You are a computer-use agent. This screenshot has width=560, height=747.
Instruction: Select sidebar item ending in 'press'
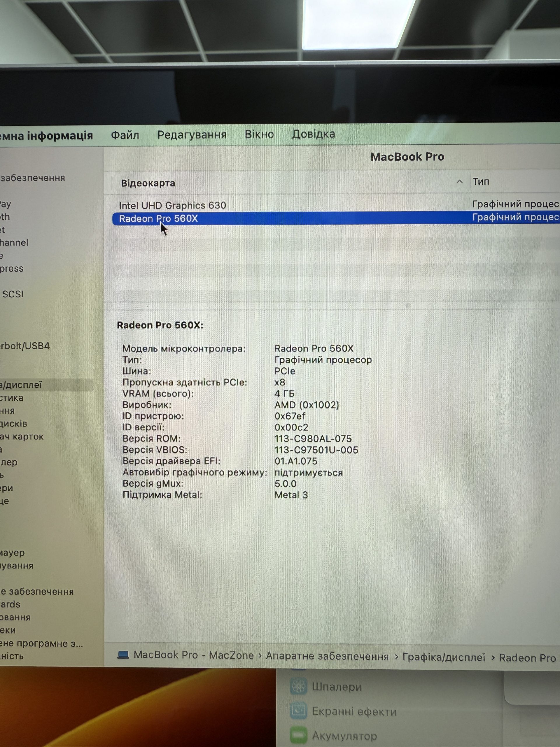click(x=12, y=268)
